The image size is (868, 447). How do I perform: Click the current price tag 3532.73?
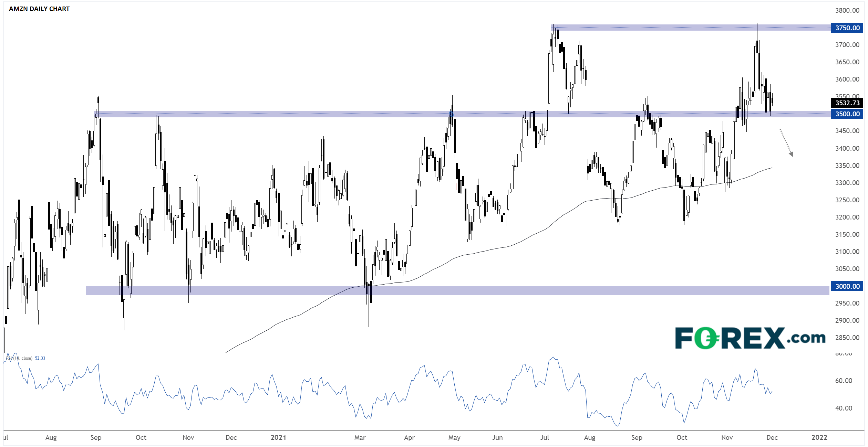point(847,103)
